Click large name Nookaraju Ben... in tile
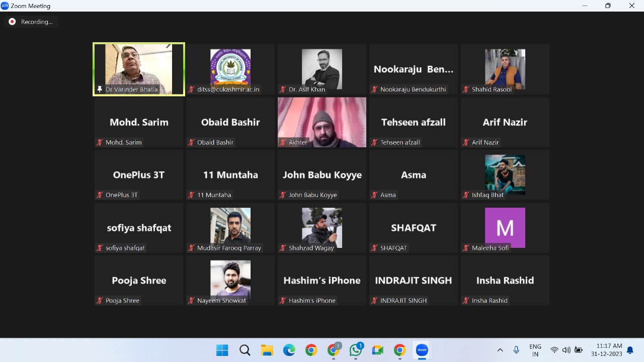This screenshot has height=362, width=644. coord(414,69)
